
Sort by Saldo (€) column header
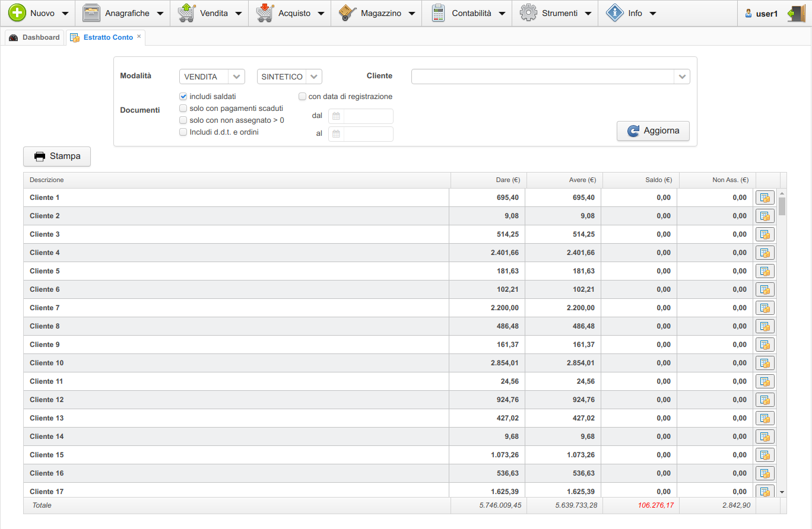pyautogui.click(x=640, y=180)
